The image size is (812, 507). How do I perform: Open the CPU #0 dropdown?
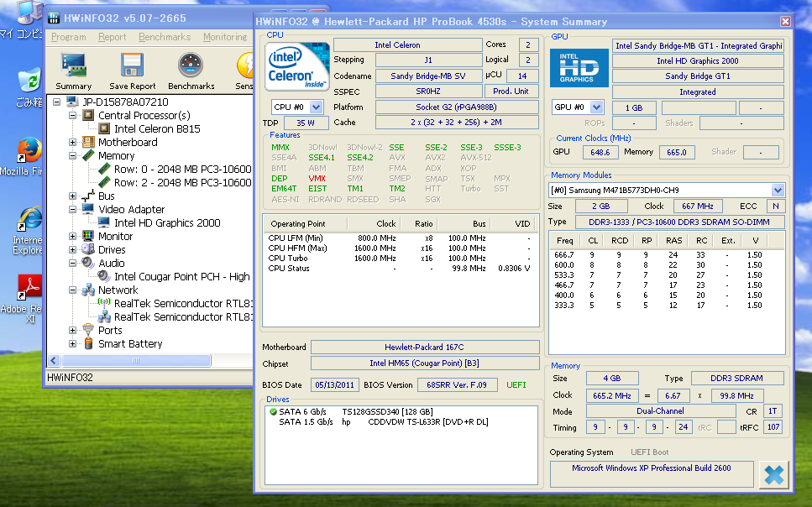(x=316, y=107)
